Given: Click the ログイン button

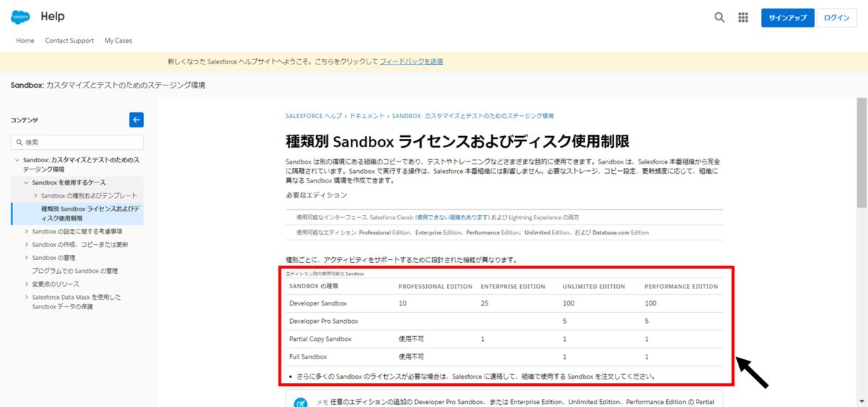Looking at the screenshot, I should click(x=836, y=17).
